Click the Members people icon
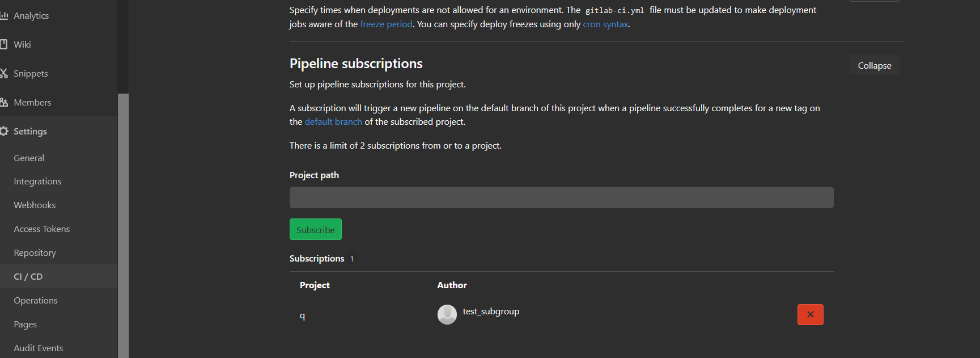The width and height of the screenshot is (980, 358). (x=4, y=102)
